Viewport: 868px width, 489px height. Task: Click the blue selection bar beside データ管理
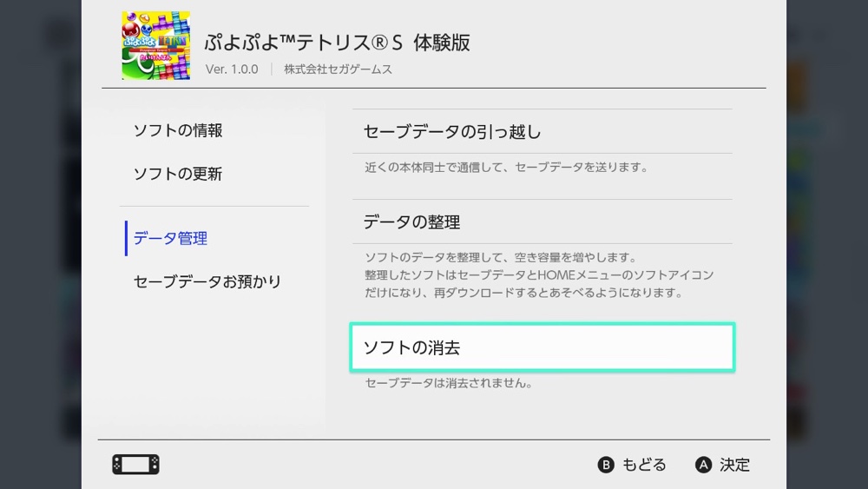[x=126, y=238]
